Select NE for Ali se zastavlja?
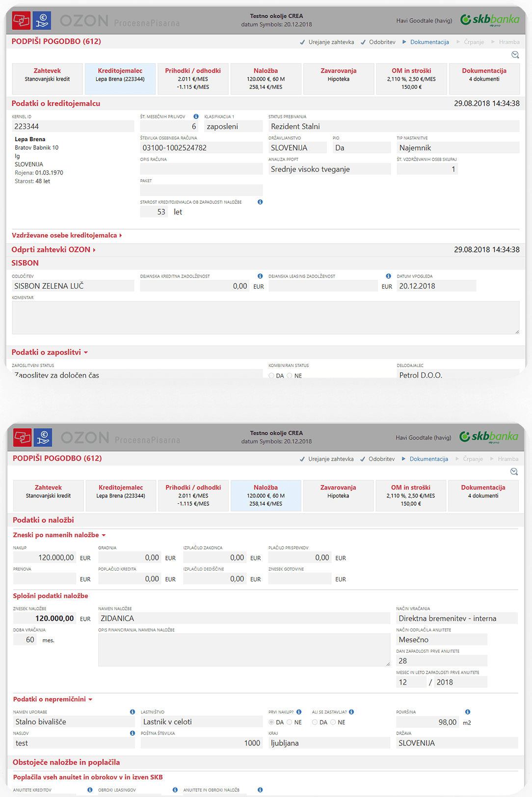This screenshot has width=532, height=797. (x=333, y=722)
